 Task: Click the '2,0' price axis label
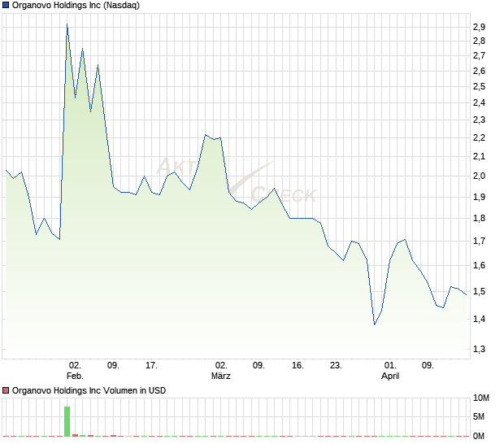[x=479, y=176]
